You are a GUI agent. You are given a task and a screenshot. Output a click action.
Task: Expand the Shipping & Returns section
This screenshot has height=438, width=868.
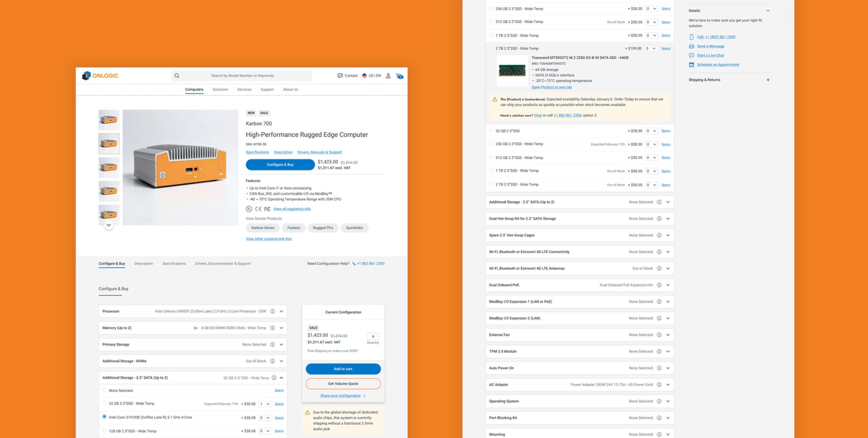(768, 80)
